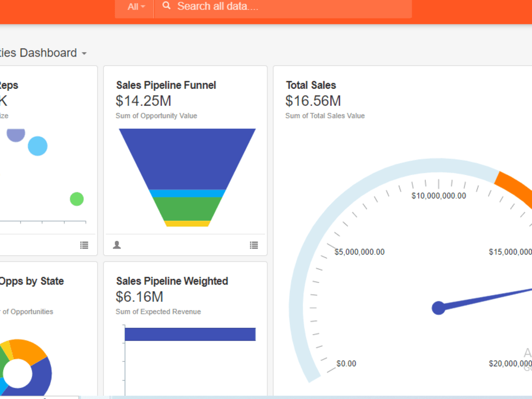
Task: Open the list icon on the Reps card
Action: (x=84, y=245)
